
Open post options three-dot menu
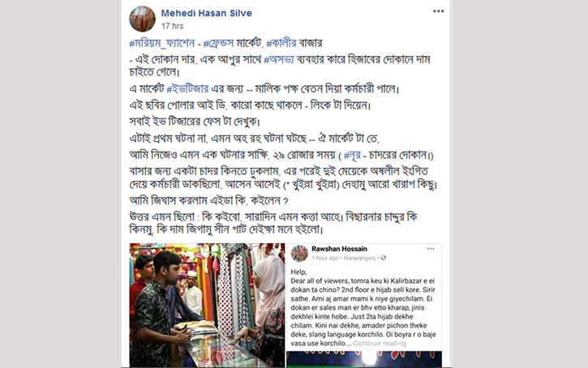click(439, 11)
